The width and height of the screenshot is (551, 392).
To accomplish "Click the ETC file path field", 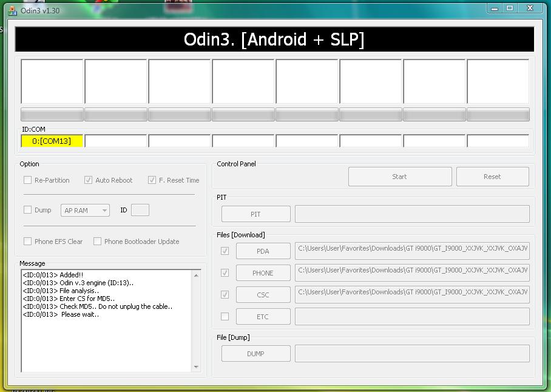I will tap(412, 317).
